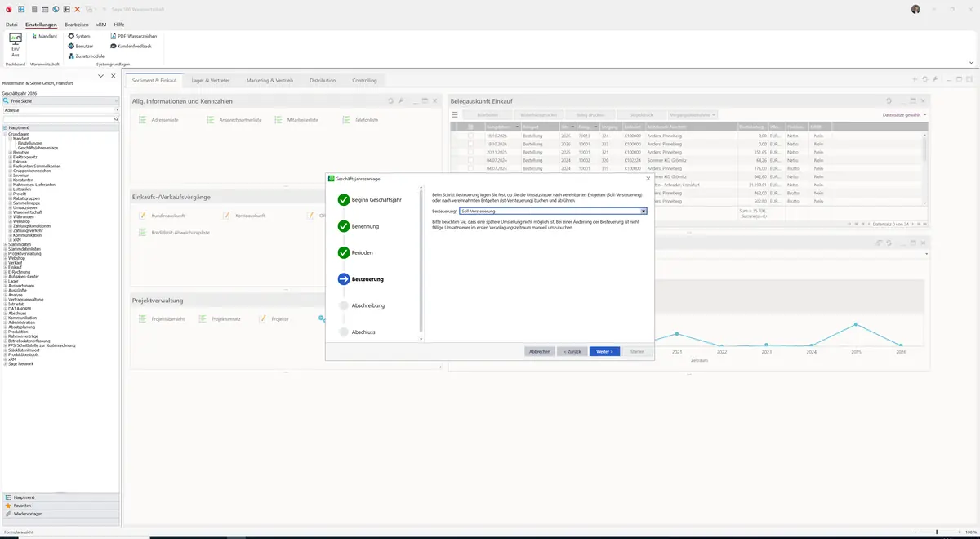Open Kundenfeedback in the ribbon

(131, 46)
